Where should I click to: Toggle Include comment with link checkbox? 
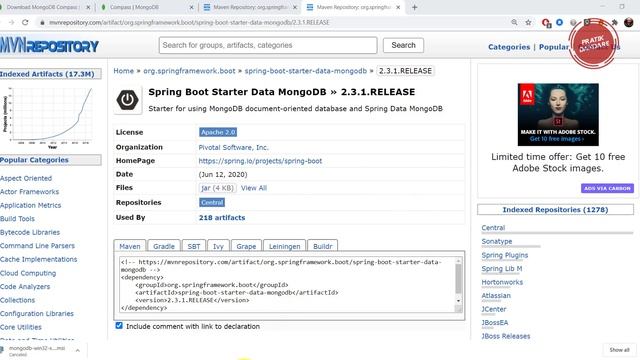click(119, 326)
